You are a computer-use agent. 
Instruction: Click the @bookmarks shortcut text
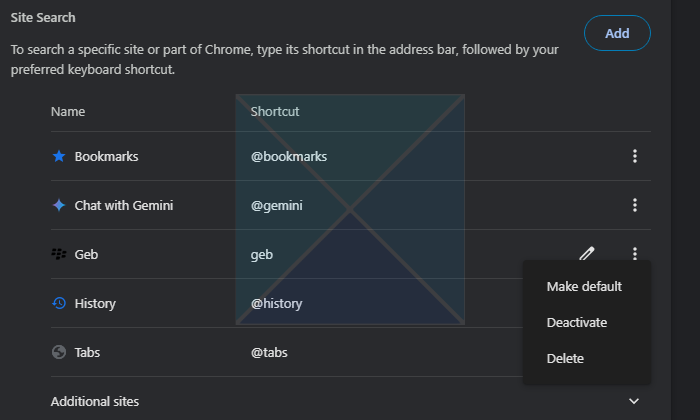[289, 156]
